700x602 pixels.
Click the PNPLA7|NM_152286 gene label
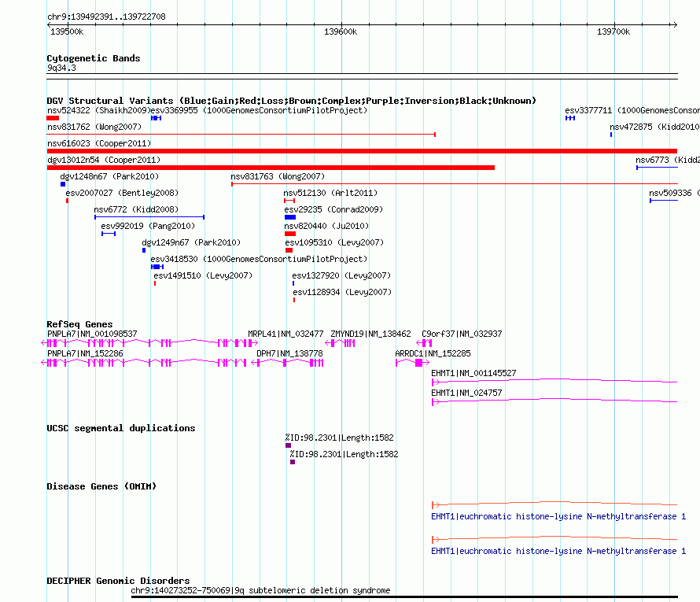point(85,353)
